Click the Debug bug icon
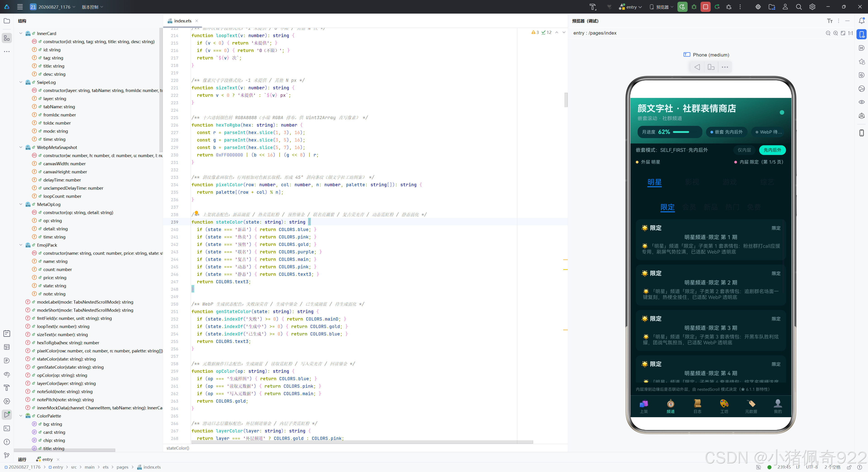Image resolution: width=868 pixels, height=472 pixels. pos(694,7)
